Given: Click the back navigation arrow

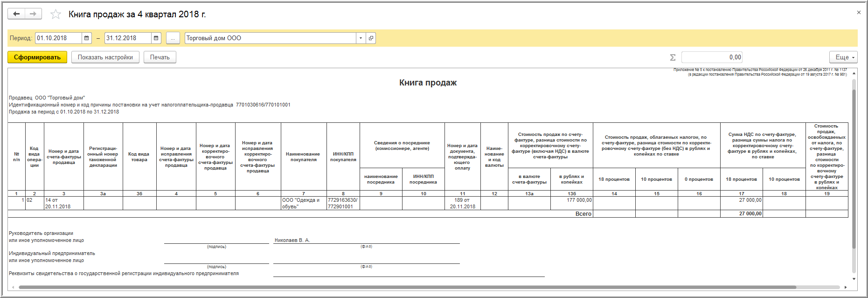Looking at the screenshot, I should [16, 14].
